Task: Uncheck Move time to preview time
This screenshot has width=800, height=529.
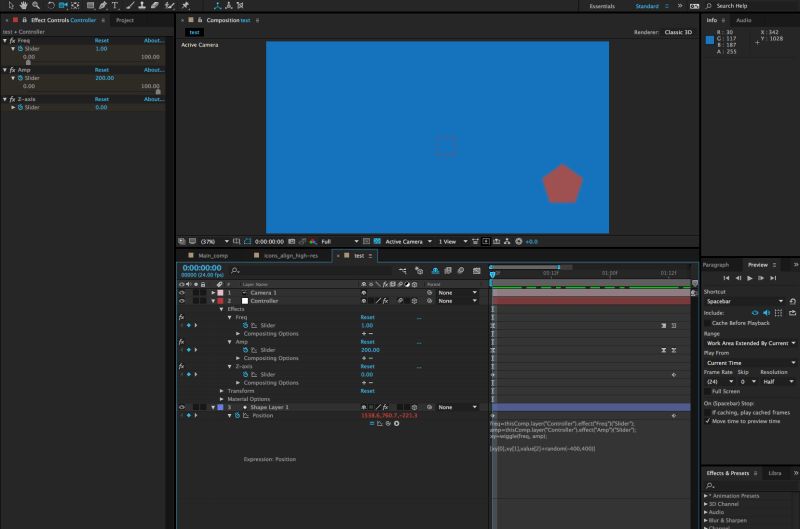Action: pos(707,421)
